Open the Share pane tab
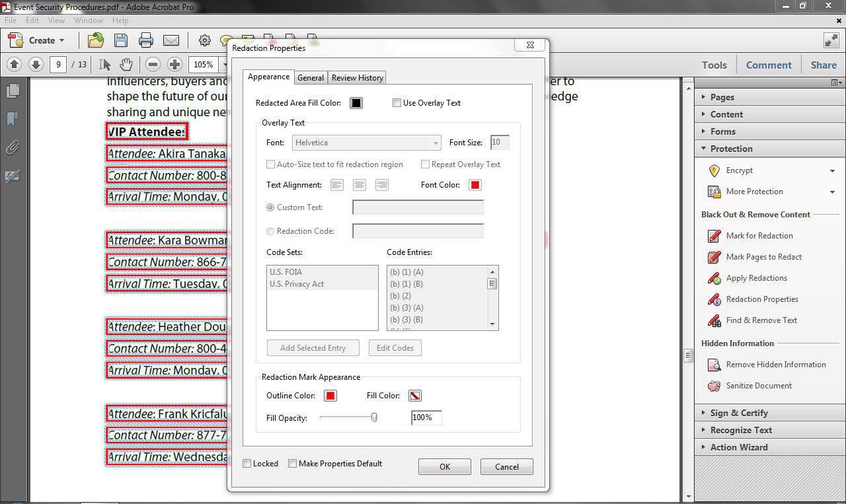 coord(824,65)
